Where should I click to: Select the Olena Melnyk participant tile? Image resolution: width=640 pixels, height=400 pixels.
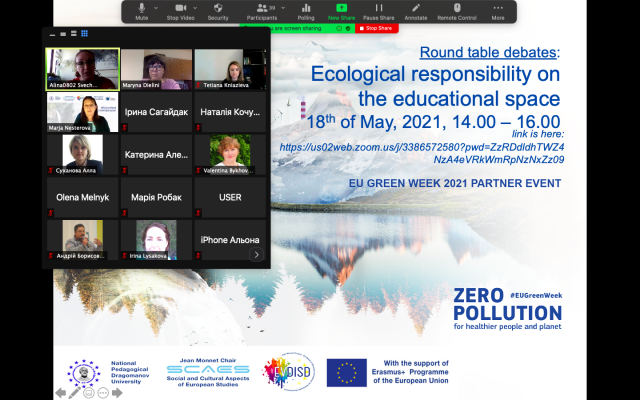[x=82, y=197]
